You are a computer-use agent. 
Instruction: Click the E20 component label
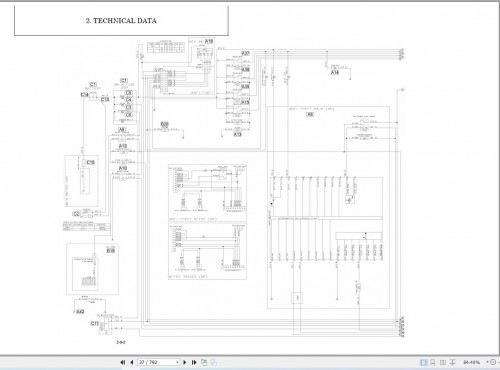[164, 124]
